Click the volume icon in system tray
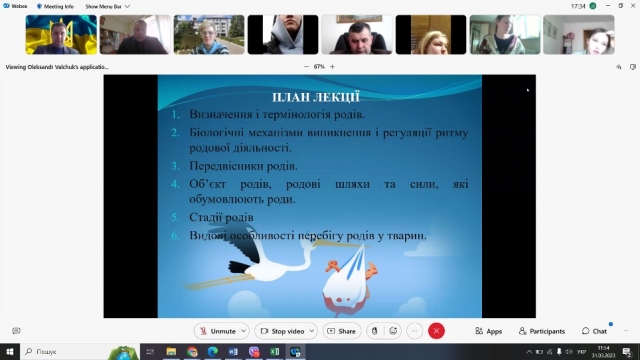The width and height of the screenshot is (640, 360). (569, 351)
